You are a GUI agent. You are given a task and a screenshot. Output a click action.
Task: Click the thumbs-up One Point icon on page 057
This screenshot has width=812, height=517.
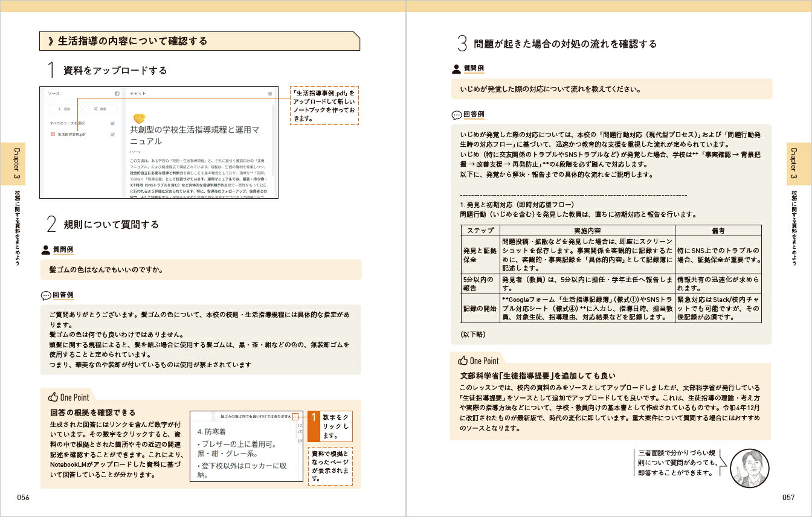point(463,361)
